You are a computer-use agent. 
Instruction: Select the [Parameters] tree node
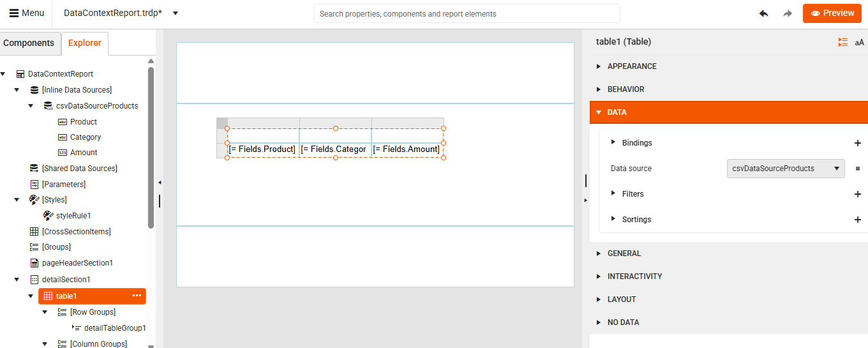[63, 185]
